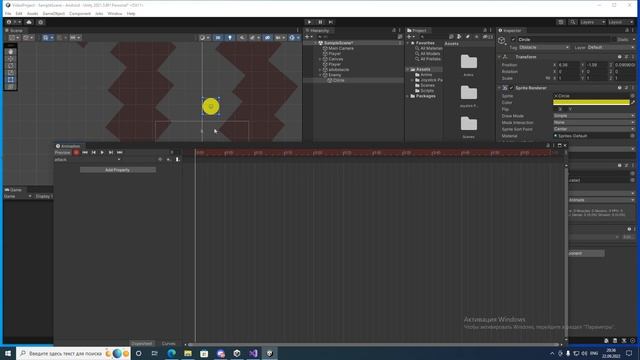This screenshot has height=360, width=640.
Task: Go to last keyframe in Animation window
Action: click(x=120, y=152)
